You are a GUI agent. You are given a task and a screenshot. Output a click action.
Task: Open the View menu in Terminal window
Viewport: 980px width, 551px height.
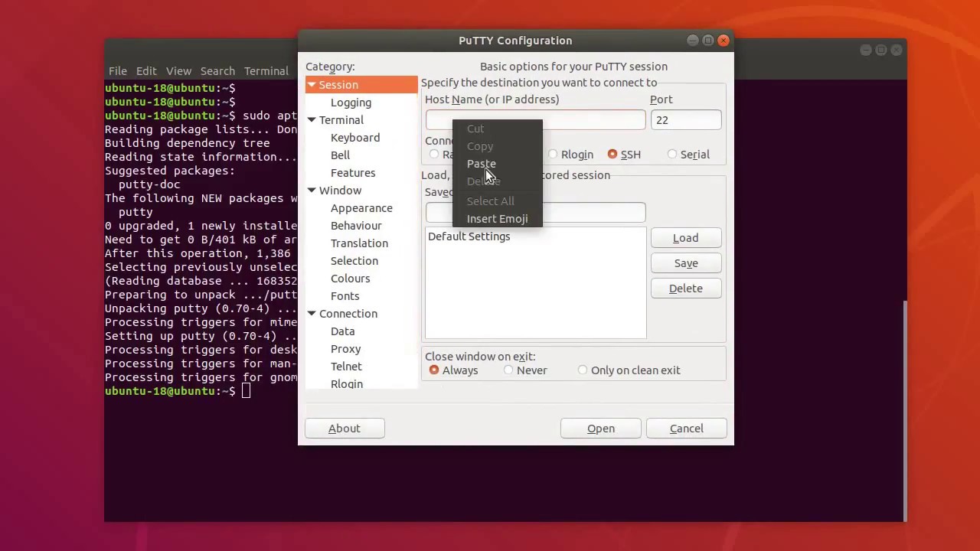[178, 71]
